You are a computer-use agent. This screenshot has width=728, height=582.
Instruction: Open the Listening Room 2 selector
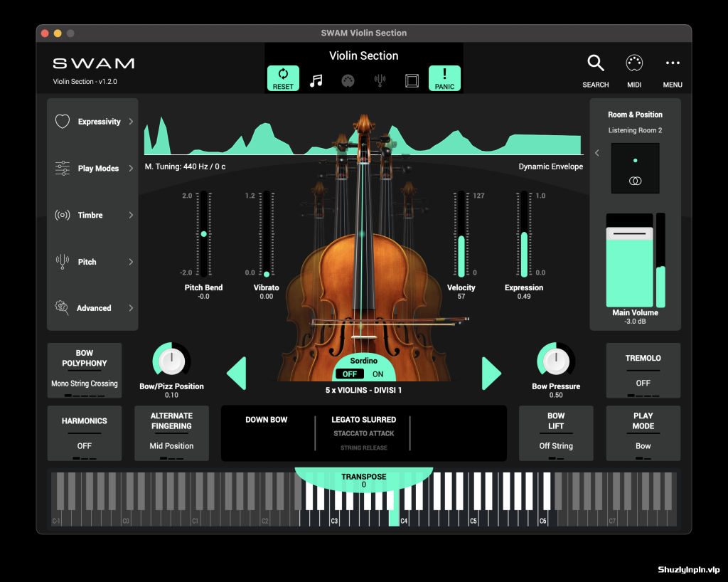[635, 130]
